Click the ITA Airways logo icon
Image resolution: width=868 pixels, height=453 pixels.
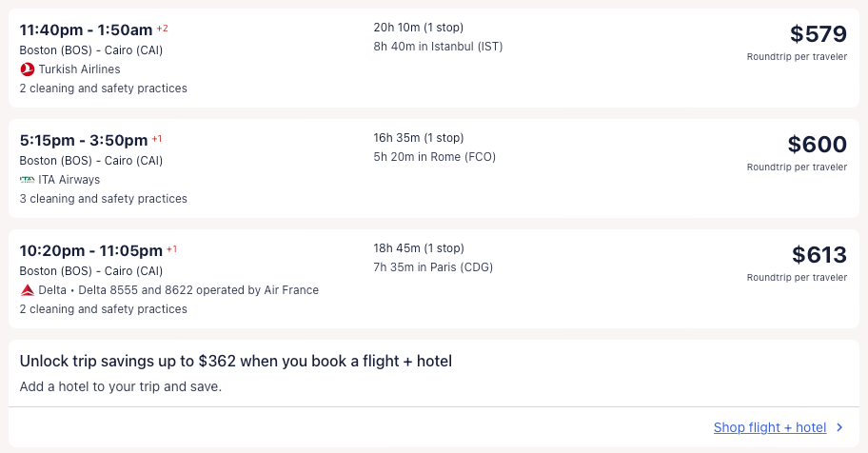point(27,180)
